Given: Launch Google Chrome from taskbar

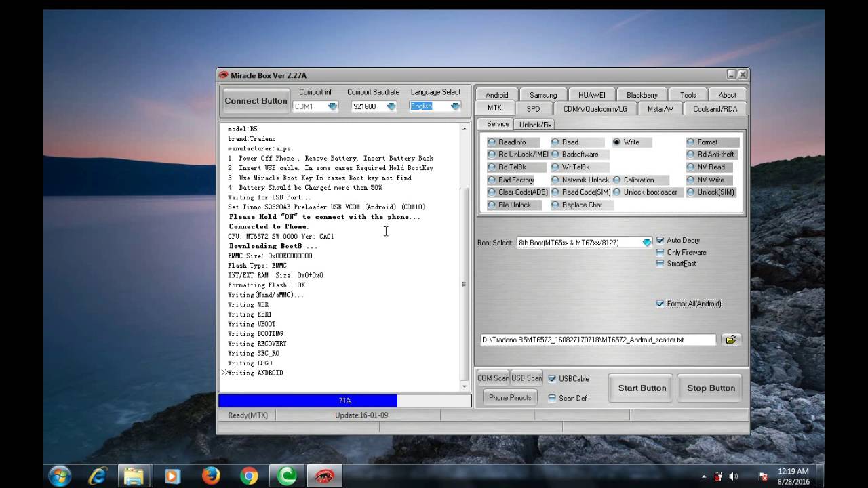Looking at the screenshot, I should click(x=249, y=476).
